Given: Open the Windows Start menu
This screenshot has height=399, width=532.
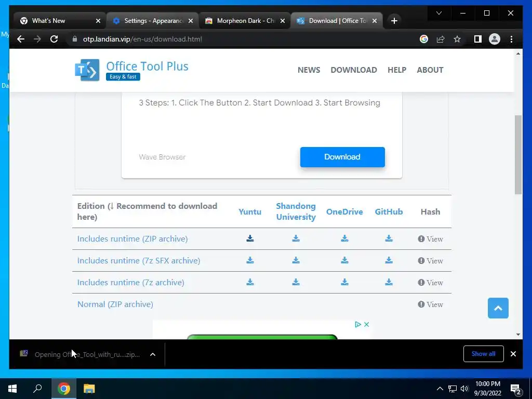Looking at the screenshot, I should pos(12,389).
